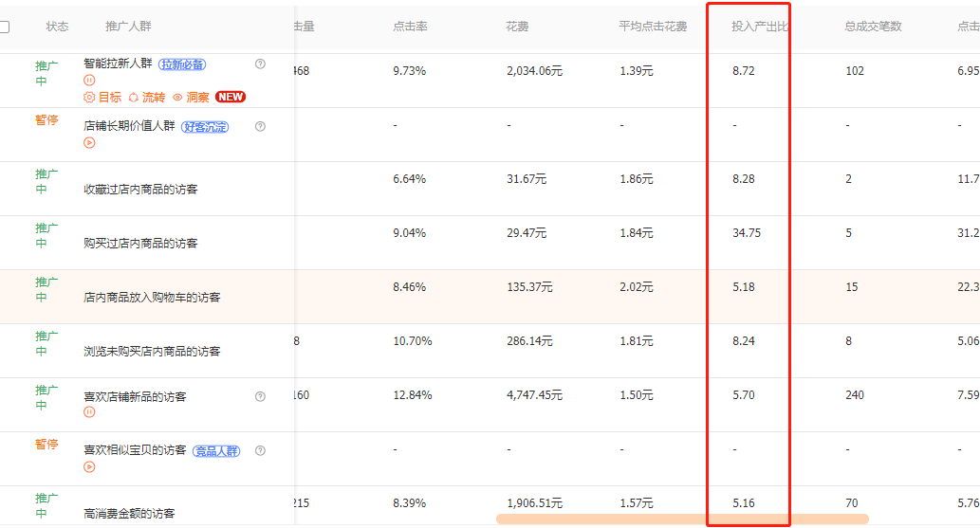Click help icon for 喜欢相似宝贝的访客
Image resolution: width=980 pixels, height=528 pixels.
tap(260, 450)
